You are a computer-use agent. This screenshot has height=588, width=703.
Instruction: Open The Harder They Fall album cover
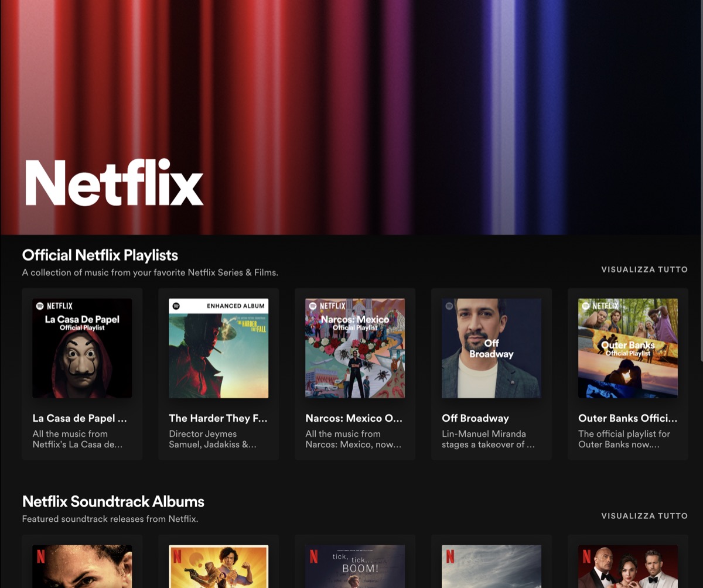coord(219,348)
